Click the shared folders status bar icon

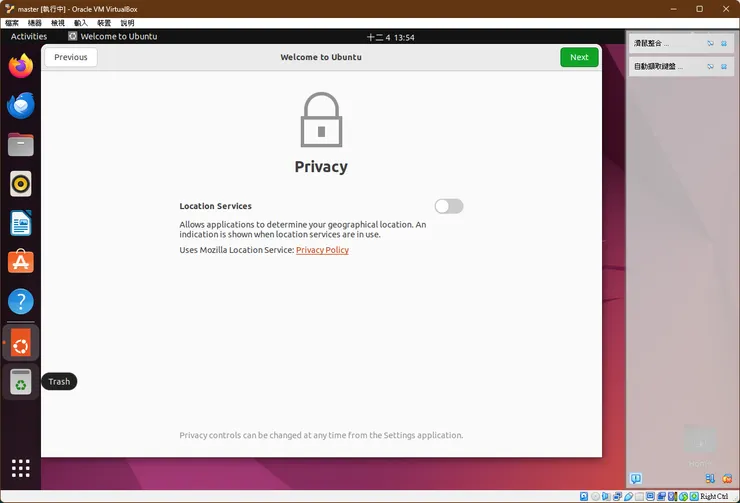639,496
